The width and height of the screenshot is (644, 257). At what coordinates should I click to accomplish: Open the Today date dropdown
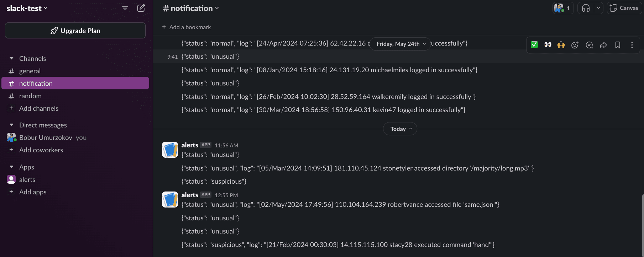pos(400,129)
